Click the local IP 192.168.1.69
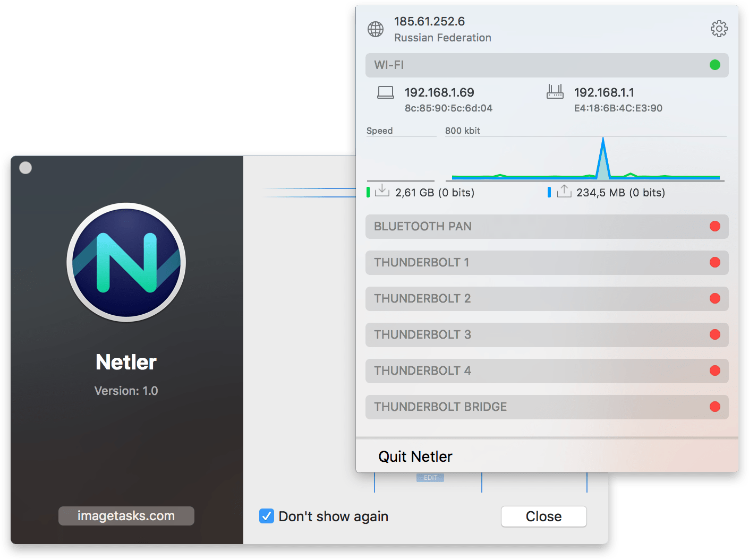Image resolution: width=749 pixels, height=560 pixels. pyautogui.click(x=439, y=92)
